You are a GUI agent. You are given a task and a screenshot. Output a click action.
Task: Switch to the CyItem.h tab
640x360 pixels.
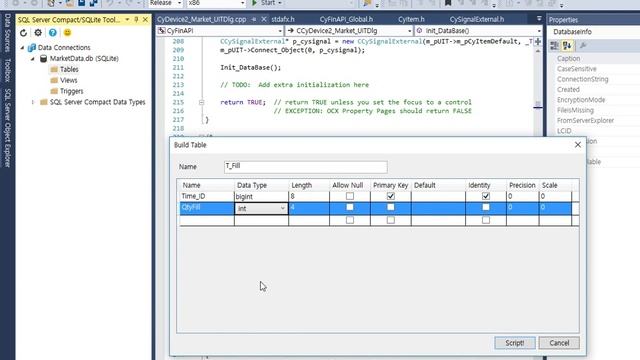coord(411,19)
